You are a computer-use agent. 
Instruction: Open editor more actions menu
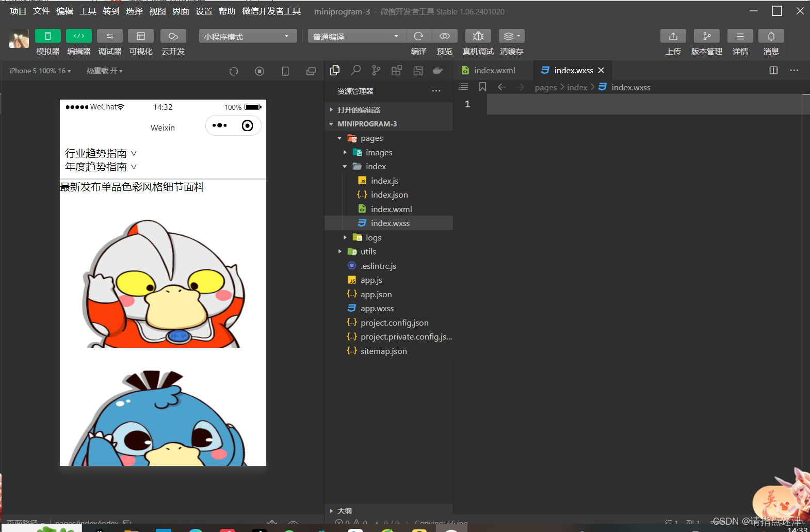(x=794, y=70)
